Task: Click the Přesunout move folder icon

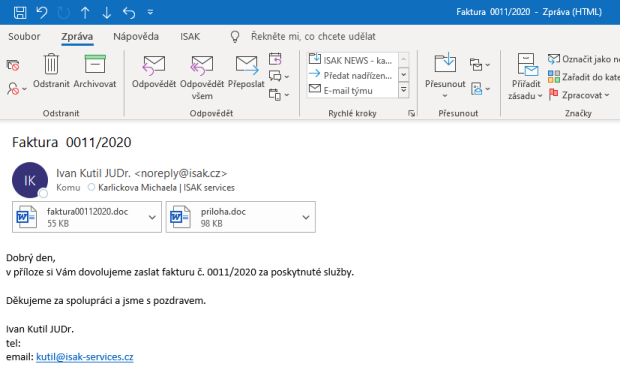Action: tap(445, 63)
